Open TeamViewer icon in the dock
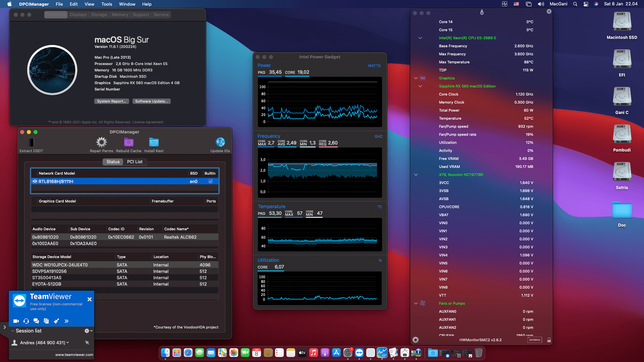Image resolution: width=644 pixels, height=362 pixels. point(359,353)
